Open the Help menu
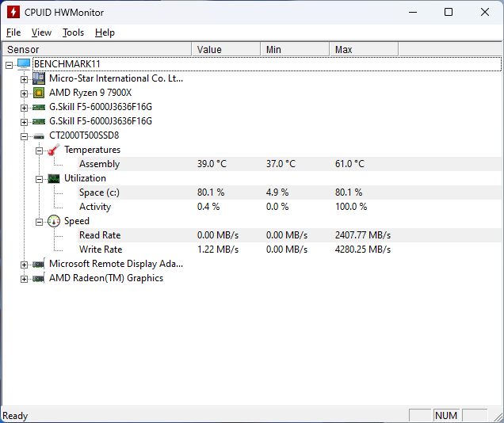The height and width of the screenshot is (423, 504). pyautogui.click(x=105, y=32)
